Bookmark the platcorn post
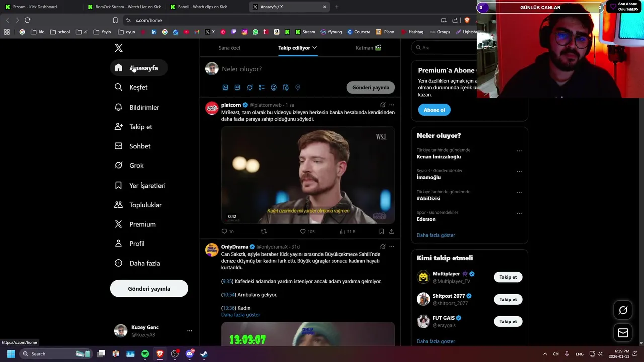 pyautogui.click(x=382, y=231)
